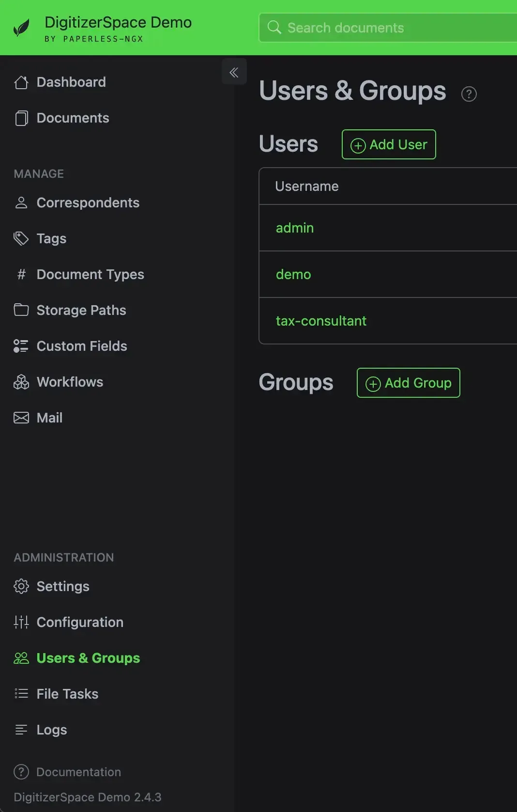Click the Username column header

coord(307,186)
